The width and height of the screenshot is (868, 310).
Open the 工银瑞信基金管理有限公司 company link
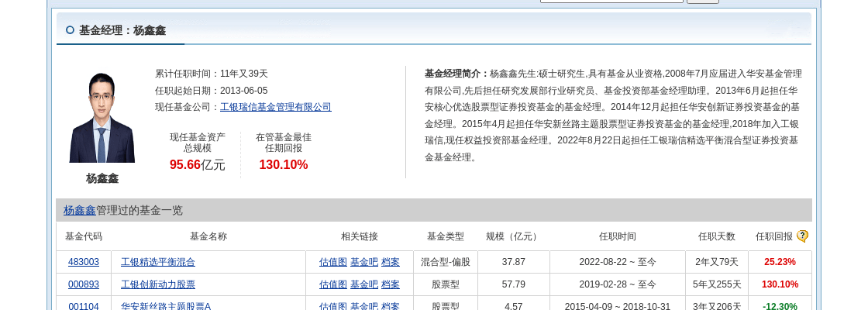click(276, 107)
